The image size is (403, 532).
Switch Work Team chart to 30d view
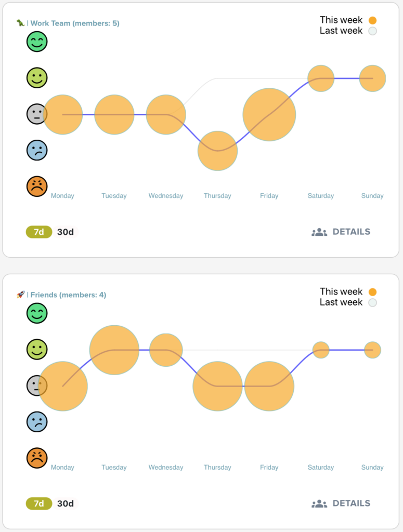[66, 232]
